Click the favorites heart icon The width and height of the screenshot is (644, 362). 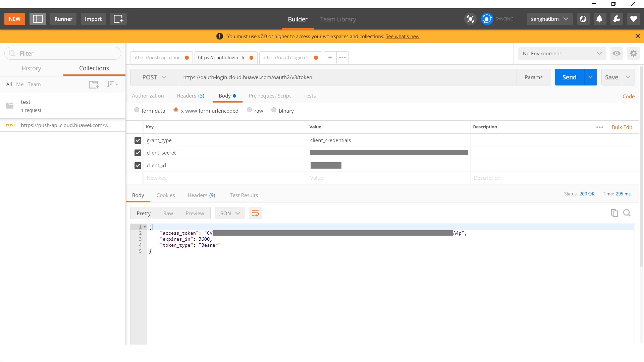click(x=633, y=19)
